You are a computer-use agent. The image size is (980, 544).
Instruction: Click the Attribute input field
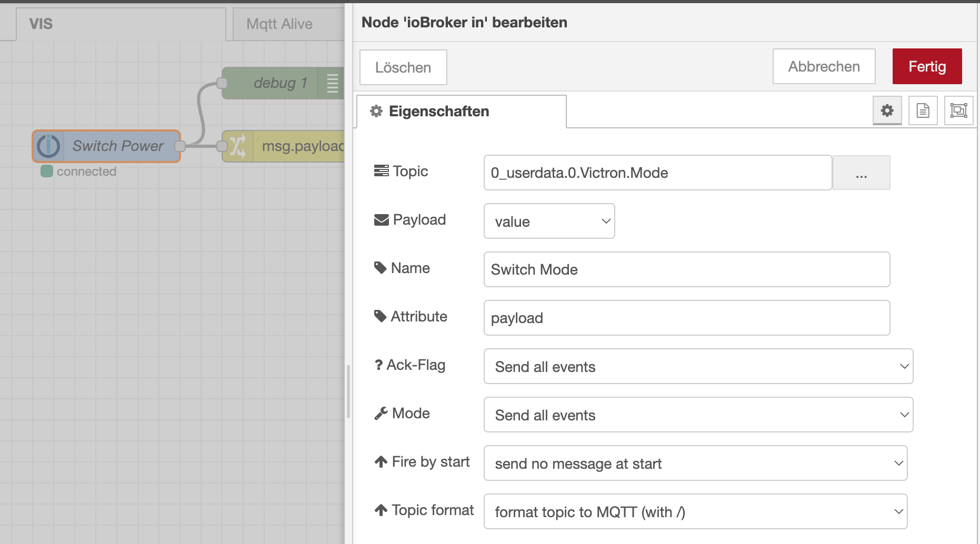point(687,318)
